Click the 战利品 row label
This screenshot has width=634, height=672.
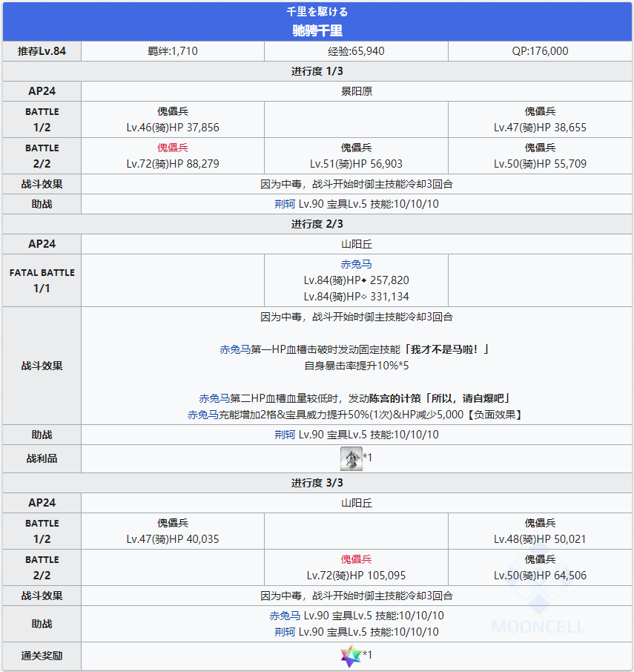42,459
